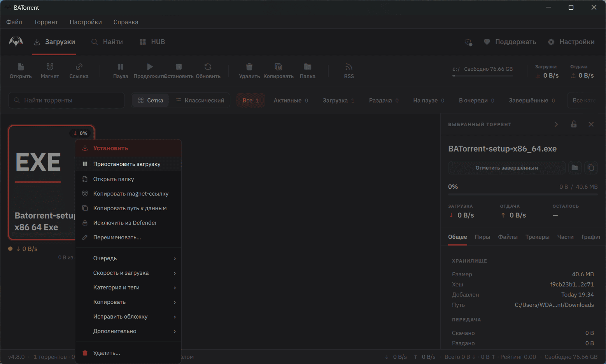Viewport: 606px width, 364px height.
Task: Switch to the Найти tab
Action: point(107,42)
